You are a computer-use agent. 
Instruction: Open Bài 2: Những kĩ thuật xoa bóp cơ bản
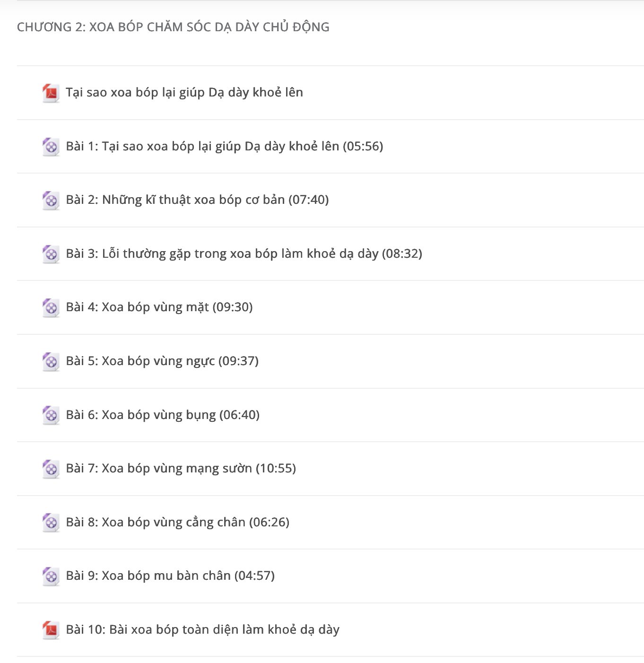197,200
